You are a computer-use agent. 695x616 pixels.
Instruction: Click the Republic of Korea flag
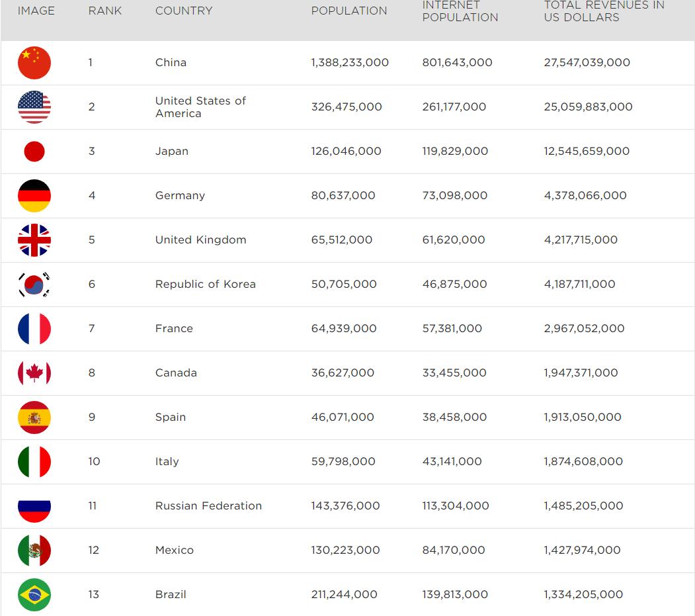(x=34, y=285)
